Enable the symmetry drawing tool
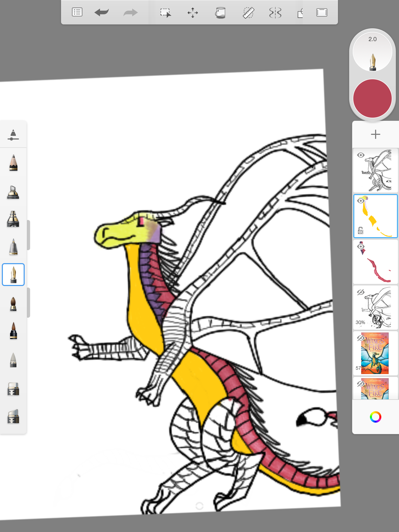The image size is (399, 532). [275, 12]
